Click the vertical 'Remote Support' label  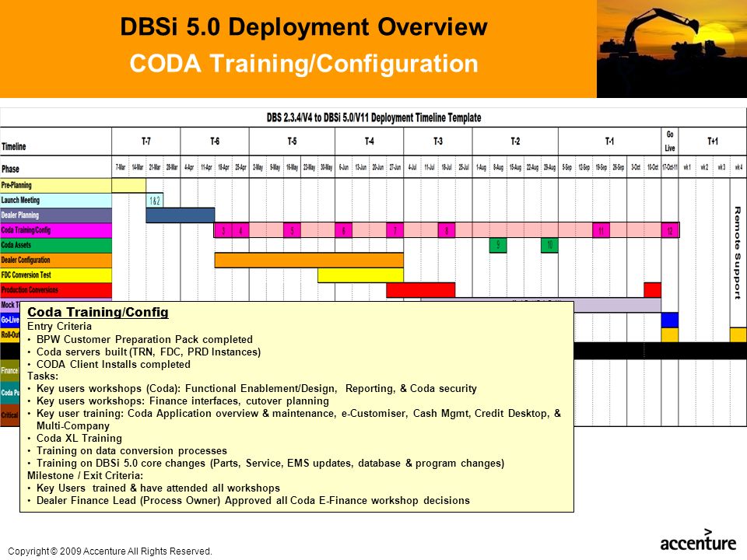[x=738, y=253]
